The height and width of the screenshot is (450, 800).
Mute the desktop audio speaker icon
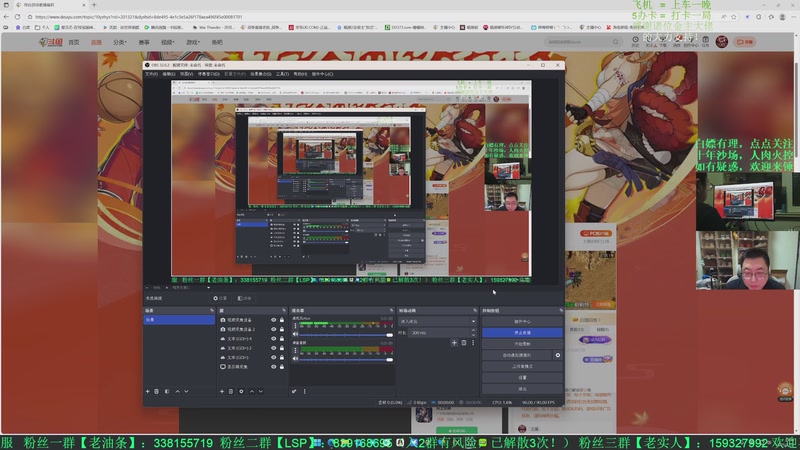(295, 359)
